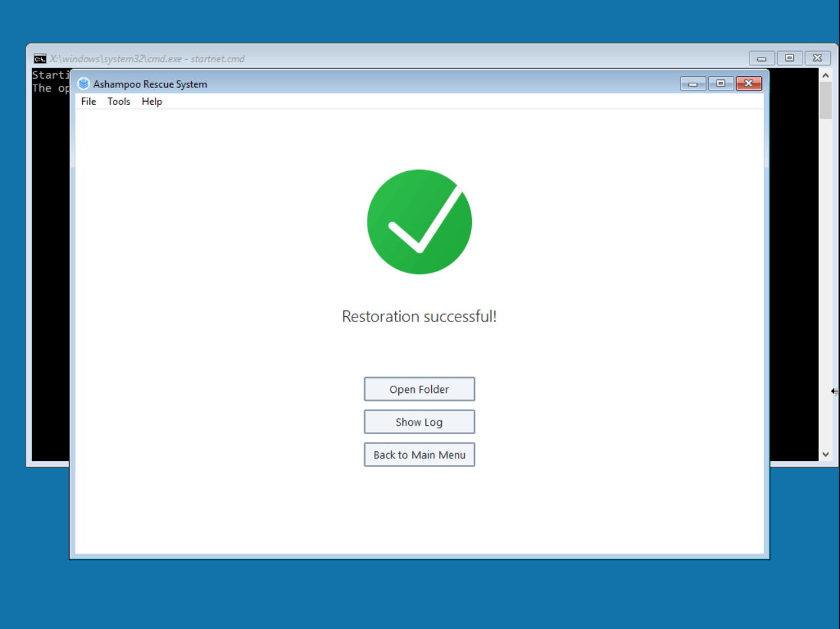840x629 pixels.
Task: Click the cmd window scroll down arrow
Action: click(x=826, y=455)
